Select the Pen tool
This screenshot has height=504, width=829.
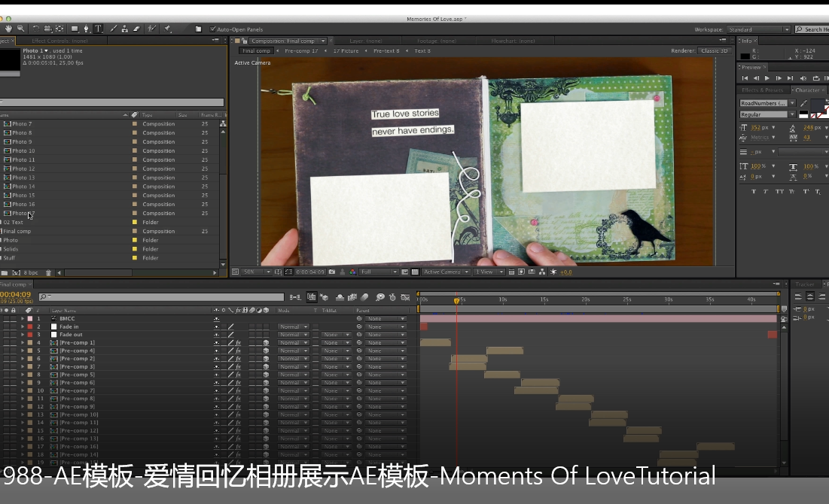[86, 29]
